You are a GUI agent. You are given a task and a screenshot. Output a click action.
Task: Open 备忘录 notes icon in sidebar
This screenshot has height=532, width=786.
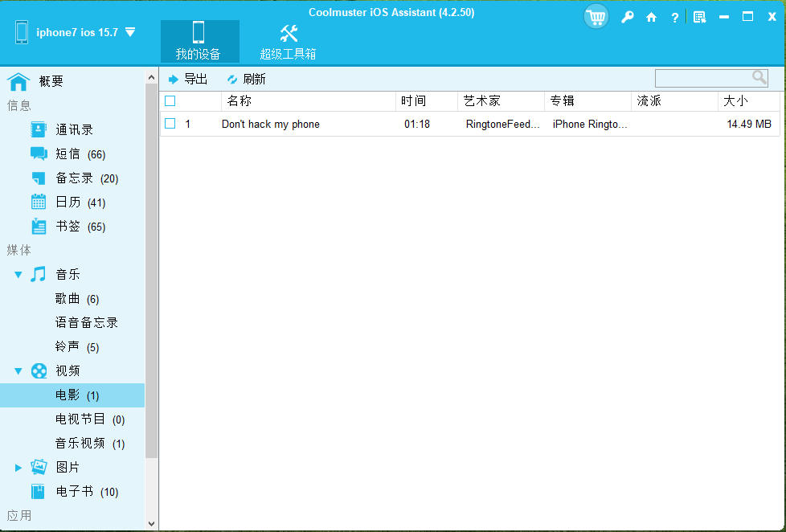pyautogui.click(x=39, y=178)
